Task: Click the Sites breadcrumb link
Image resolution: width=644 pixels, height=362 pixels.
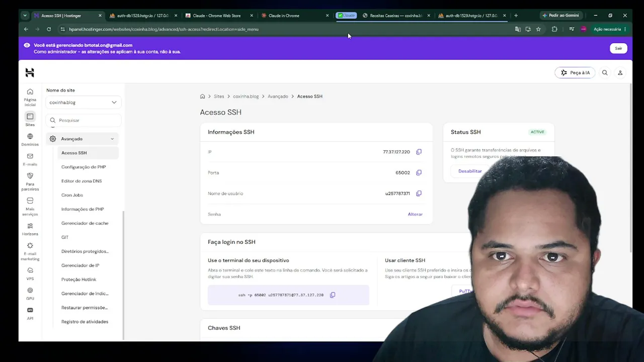Action: pyautogui.click(x=219, y=96)
